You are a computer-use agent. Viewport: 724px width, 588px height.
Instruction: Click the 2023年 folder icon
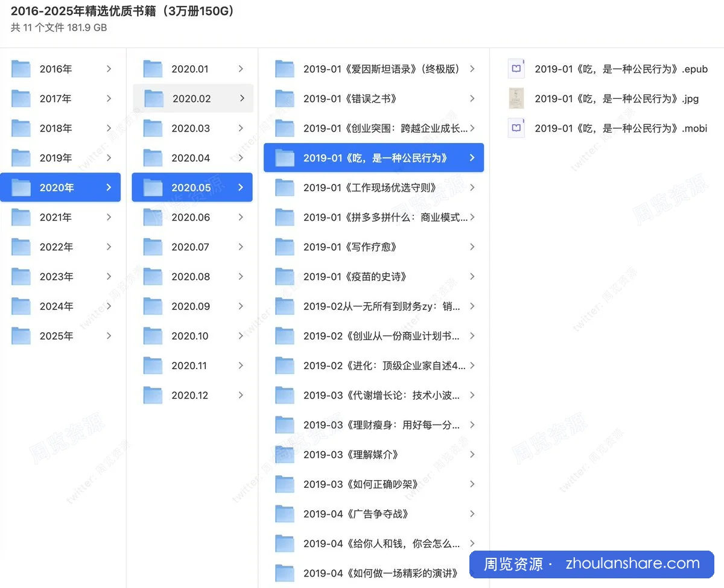[21, 276]
